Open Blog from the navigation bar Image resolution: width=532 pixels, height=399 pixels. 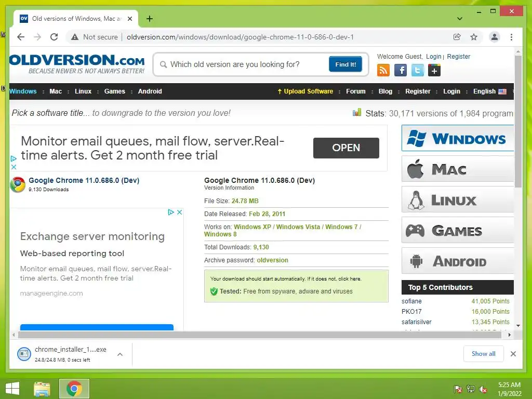[385, 91]
